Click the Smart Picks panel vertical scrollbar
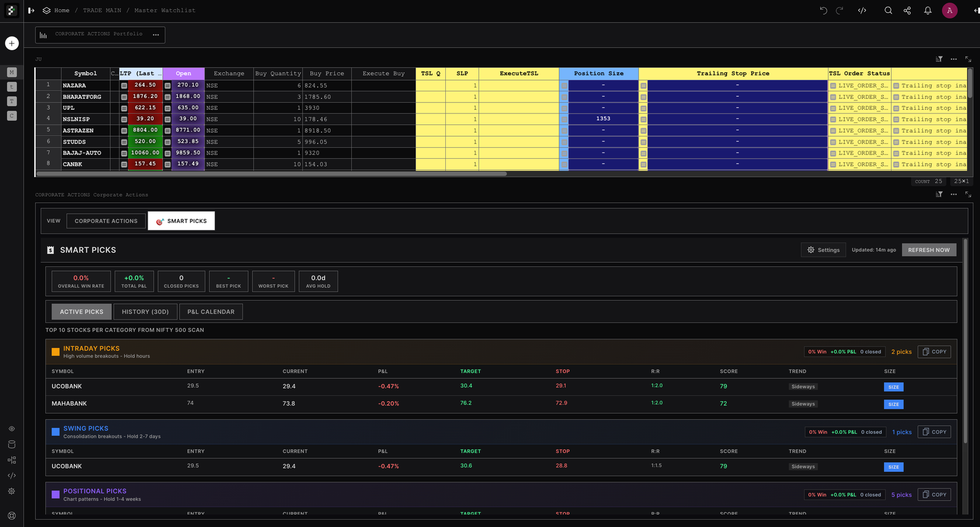980x527 pixels. click(965, 340)
